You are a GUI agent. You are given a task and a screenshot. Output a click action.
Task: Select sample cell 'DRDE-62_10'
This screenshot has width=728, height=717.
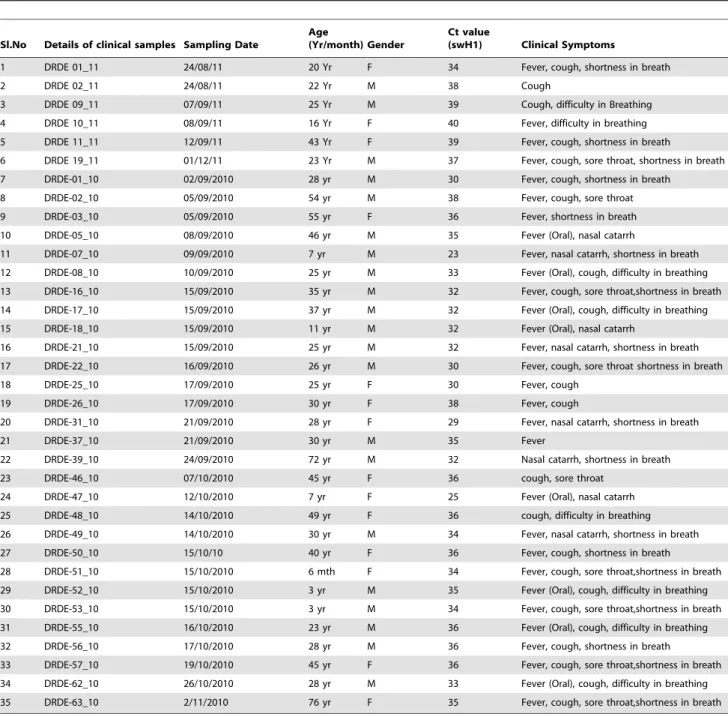coord(71,684)
